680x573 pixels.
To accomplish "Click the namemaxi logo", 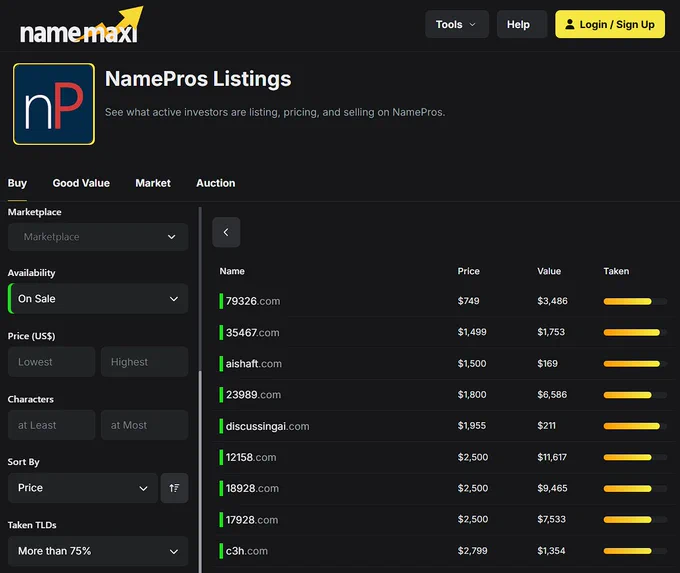I will click(x=81, y=26).
